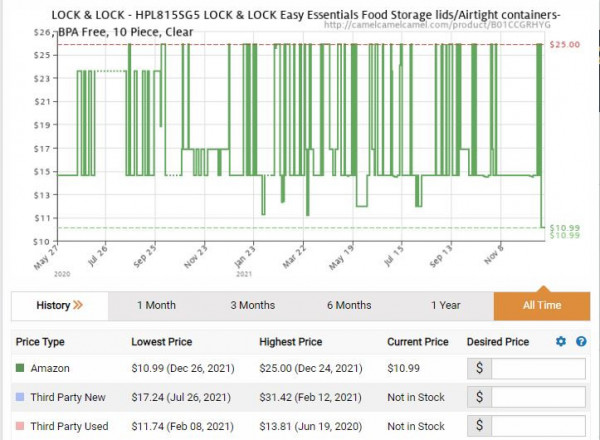The image size is (600, 440).
Task: Click Third Party New 'Not in Stock' status
Action: click(x=416, y=397)
